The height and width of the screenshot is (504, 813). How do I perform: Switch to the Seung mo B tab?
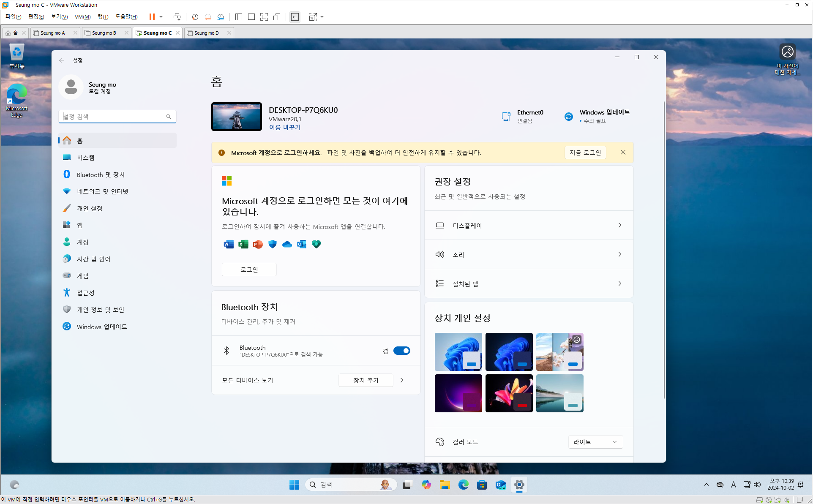click(x=104, y=33)
